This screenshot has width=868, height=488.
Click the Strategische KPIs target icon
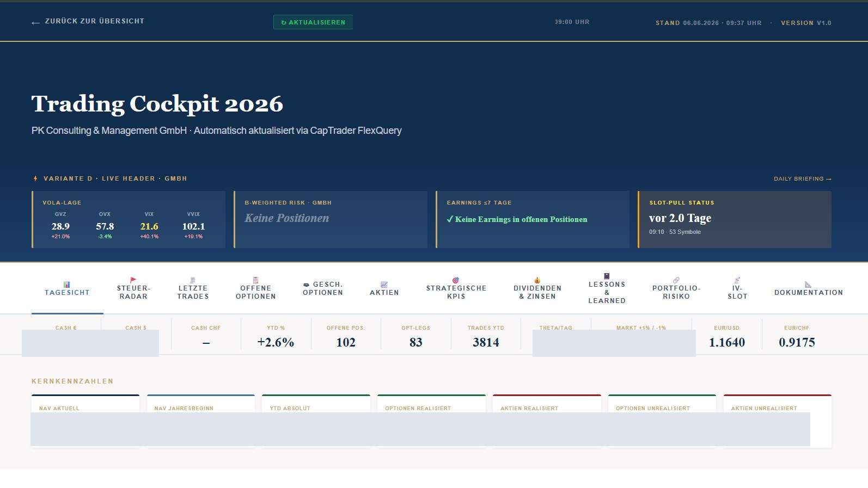(x=456, y=280)
